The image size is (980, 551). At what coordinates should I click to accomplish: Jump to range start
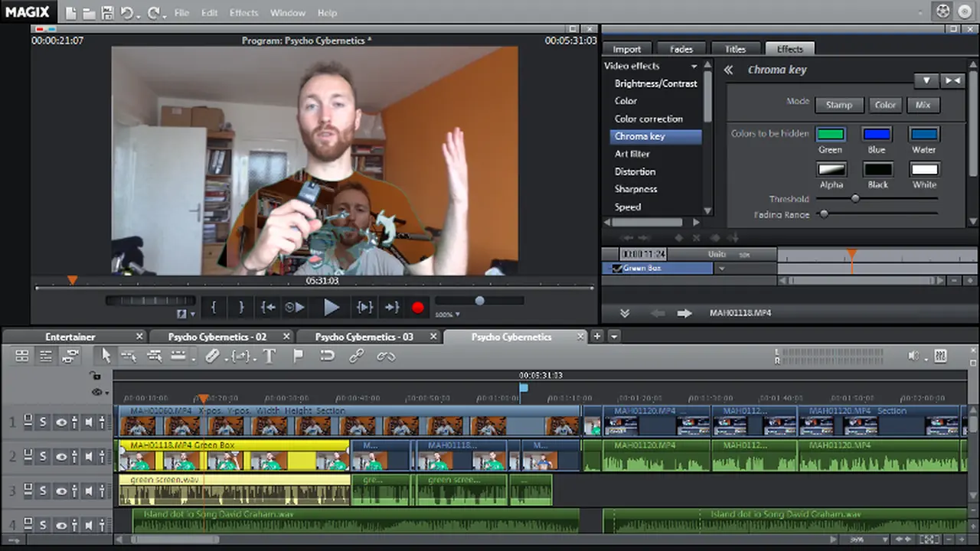click(x=267, y=307)
